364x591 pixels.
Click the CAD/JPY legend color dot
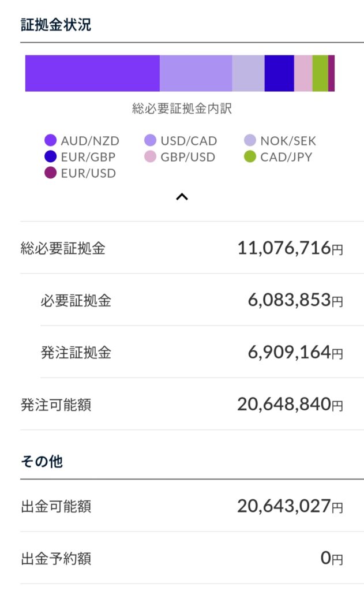(x=250, y=157)
